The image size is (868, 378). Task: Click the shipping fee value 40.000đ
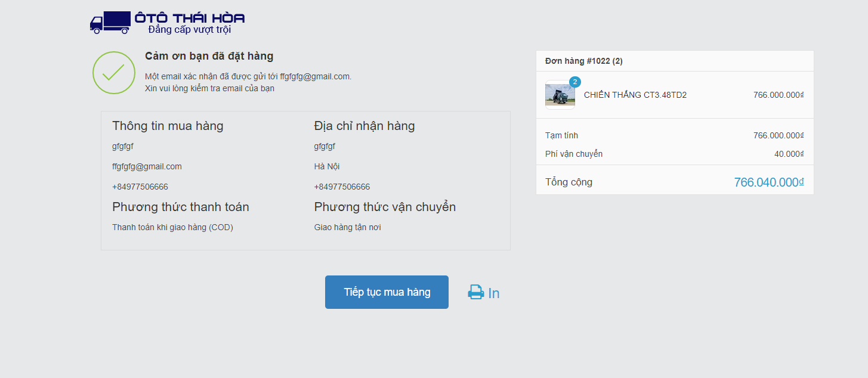789,154
